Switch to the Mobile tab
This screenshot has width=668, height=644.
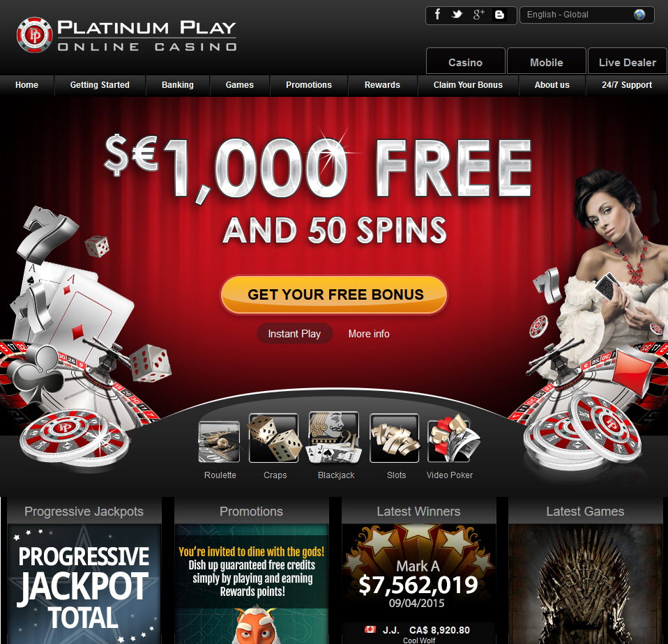pos(546,62)
